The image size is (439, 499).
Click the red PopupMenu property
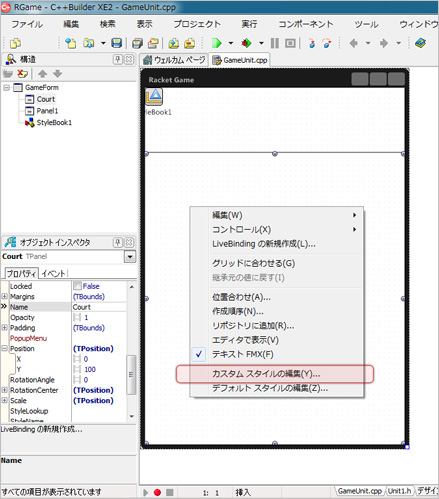28,338
